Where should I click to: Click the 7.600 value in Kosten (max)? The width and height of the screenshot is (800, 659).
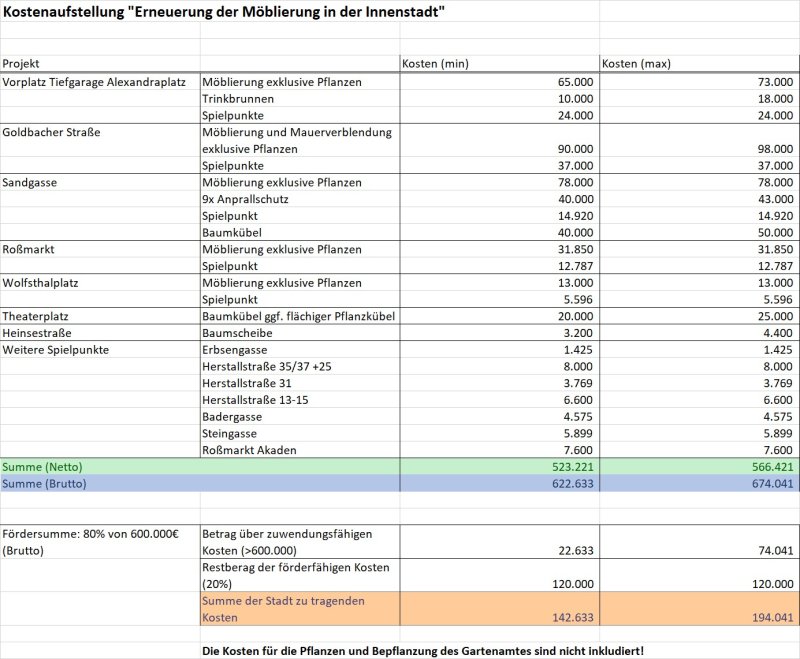click(x=778, y=450)
